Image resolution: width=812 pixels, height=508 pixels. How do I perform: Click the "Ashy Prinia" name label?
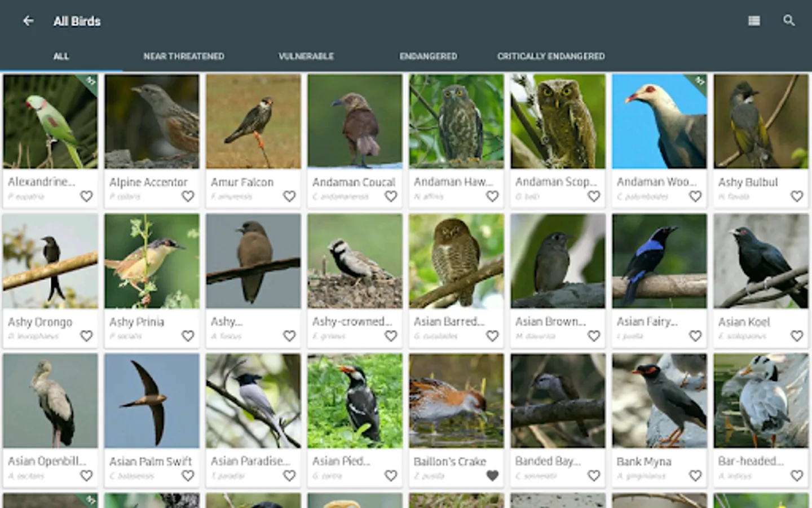tap(137, 322)
